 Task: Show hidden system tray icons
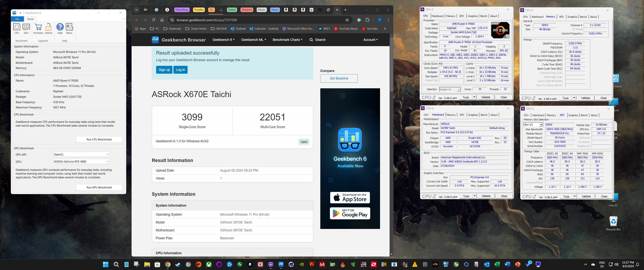point(585,264)
